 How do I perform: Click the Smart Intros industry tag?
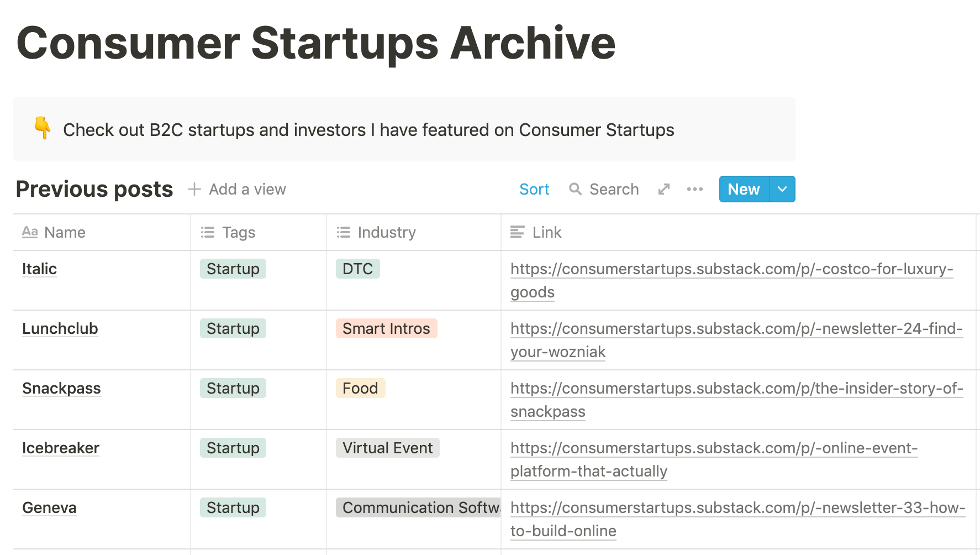(x=386, y=328)
